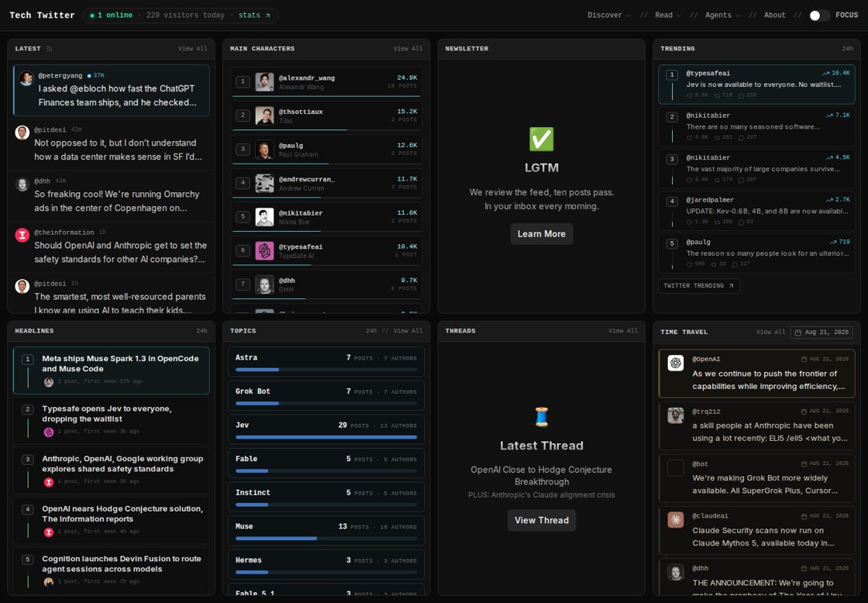868x603 pixels.
Task: Open the Aug 21, 2026 date selector
Action: 821,333
